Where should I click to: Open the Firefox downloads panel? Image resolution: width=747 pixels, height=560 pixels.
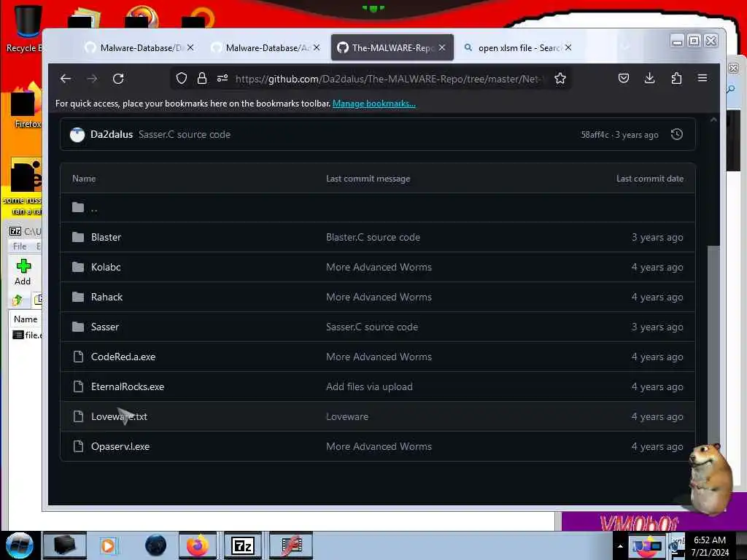tap(649, 78)
